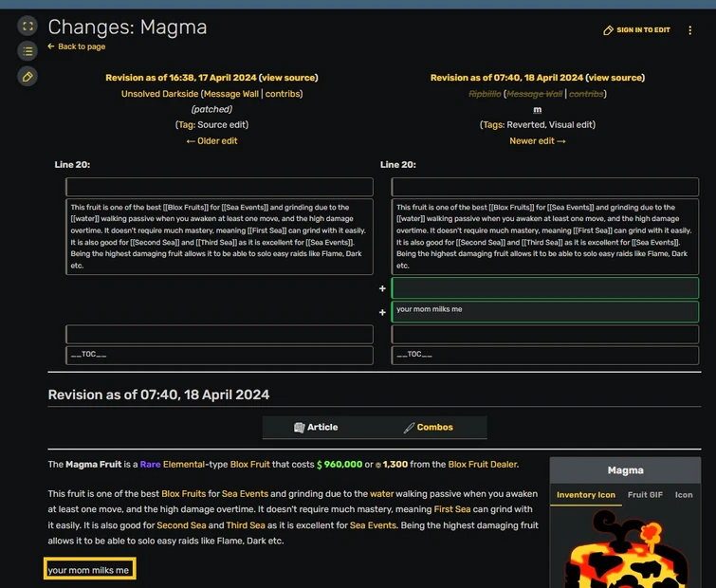Viewport: 716px width, 588px height.
Task: Click the right 'Line 20:' heading
Action: pos(397,165)
